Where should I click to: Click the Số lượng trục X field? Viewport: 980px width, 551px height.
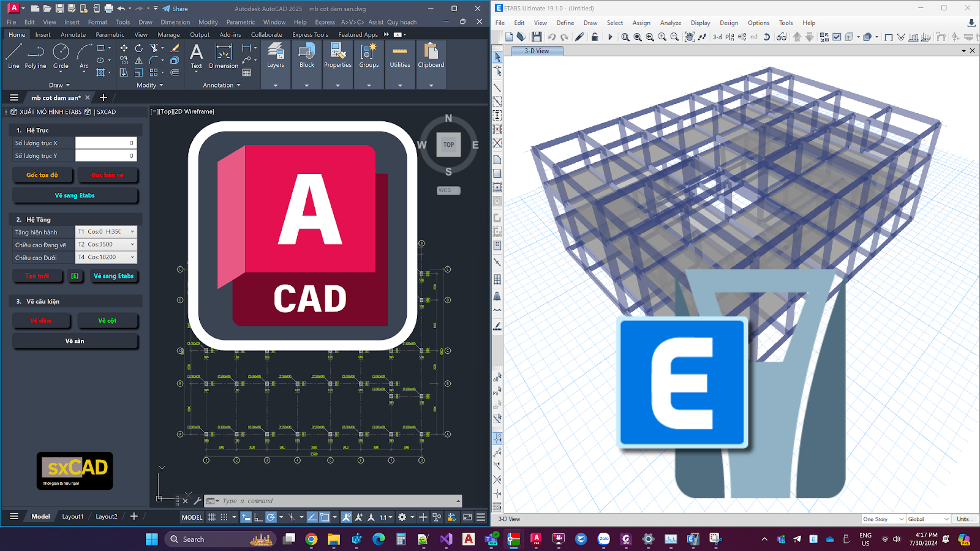click(106, 143)
